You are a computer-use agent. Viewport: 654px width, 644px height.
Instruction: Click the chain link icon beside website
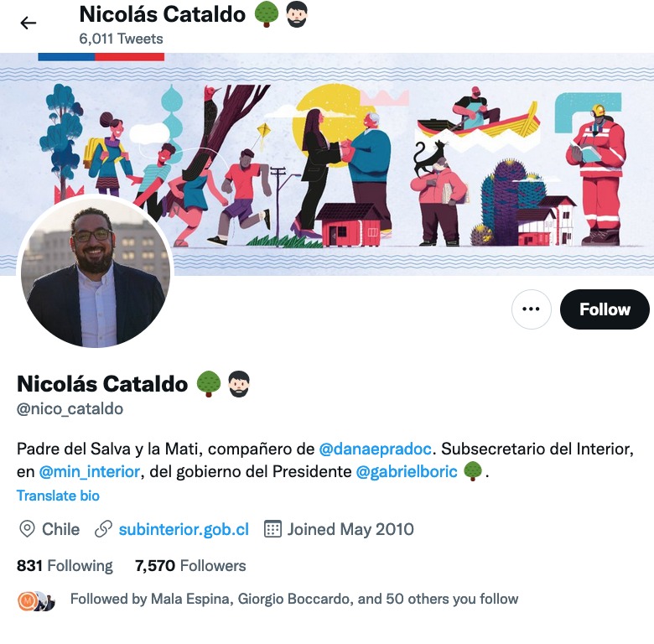(x=103, y=529)
